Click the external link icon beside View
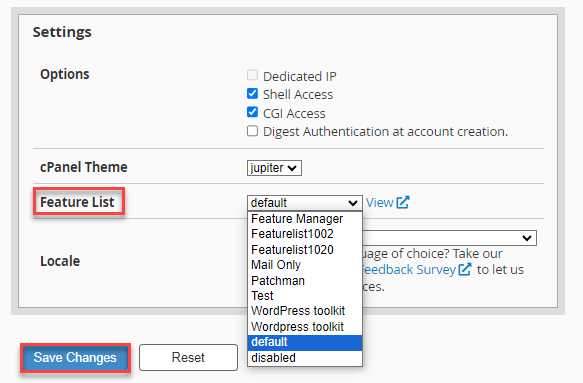The width and height of the screenshot is (583, 383). (x=403, y=202)
